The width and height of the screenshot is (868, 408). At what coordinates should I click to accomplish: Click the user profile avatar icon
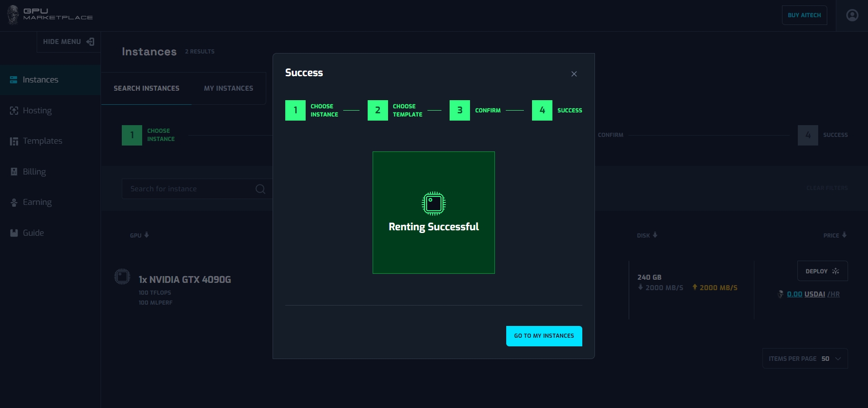(x=852, y=15)
